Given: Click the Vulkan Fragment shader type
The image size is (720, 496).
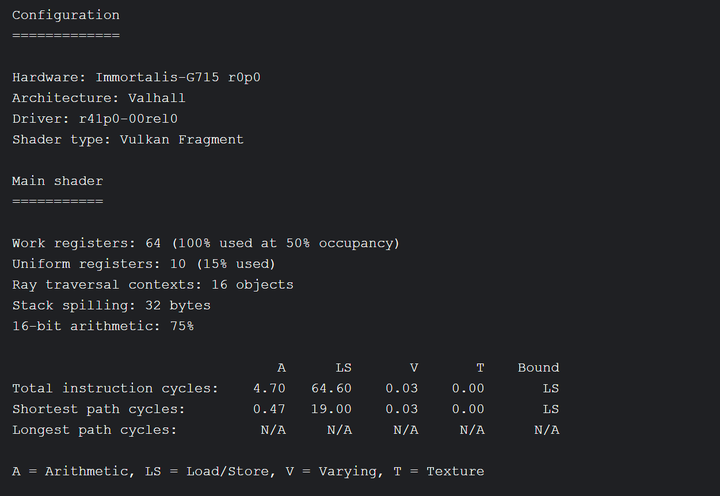Looking at the screenshot, I should click(181, 140).
